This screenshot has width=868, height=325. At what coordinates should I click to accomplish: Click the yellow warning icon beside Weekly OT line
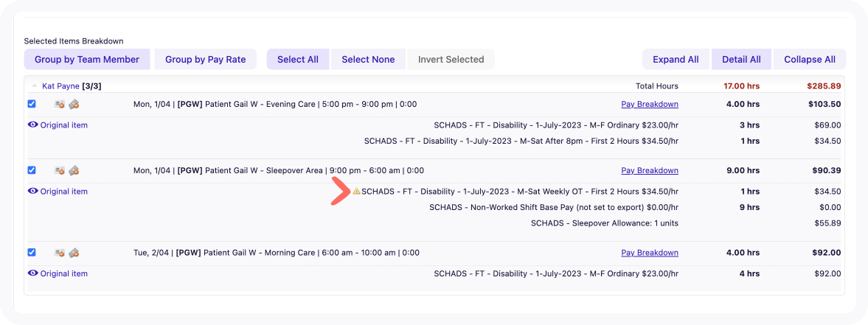point(356,192)
